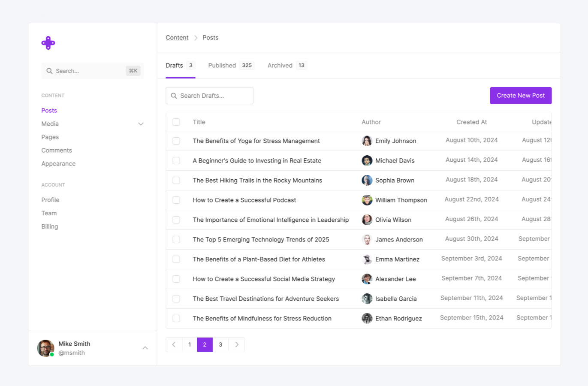Screen dimensions: 588x386
Task: Click the next page arrow in pagination
Action: point(236,344)
